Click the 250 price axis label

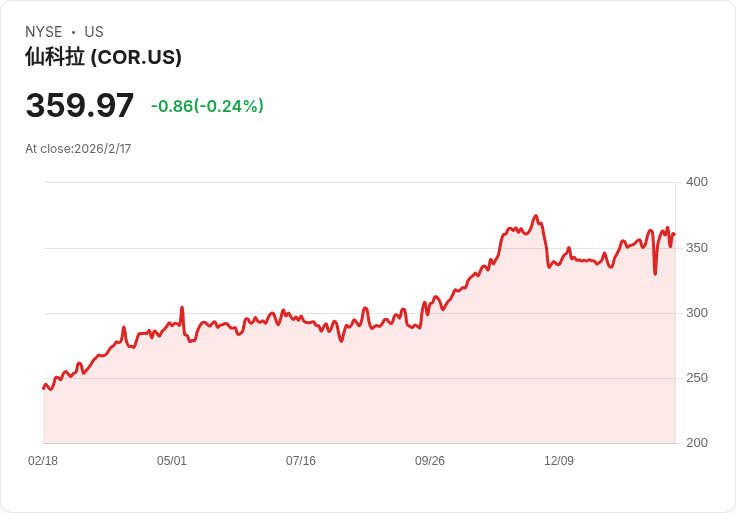(697, 378)
